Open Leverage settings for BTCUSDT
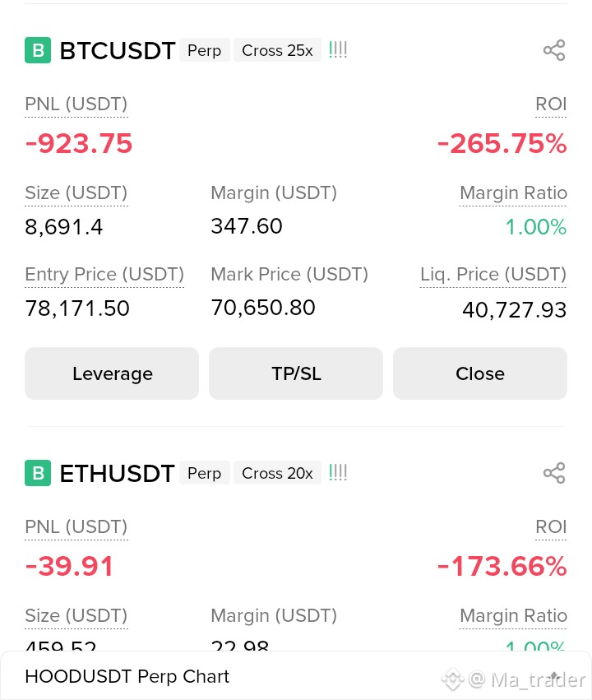This screenshot has height=700, width=592. [112, 373]
